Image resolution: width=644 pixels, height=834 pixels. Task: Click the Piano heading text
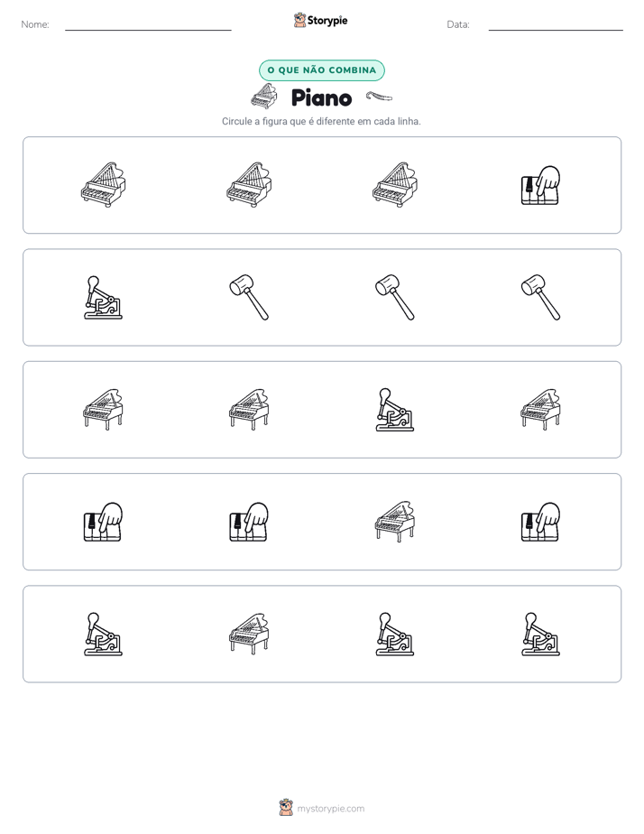pos(321,97)
